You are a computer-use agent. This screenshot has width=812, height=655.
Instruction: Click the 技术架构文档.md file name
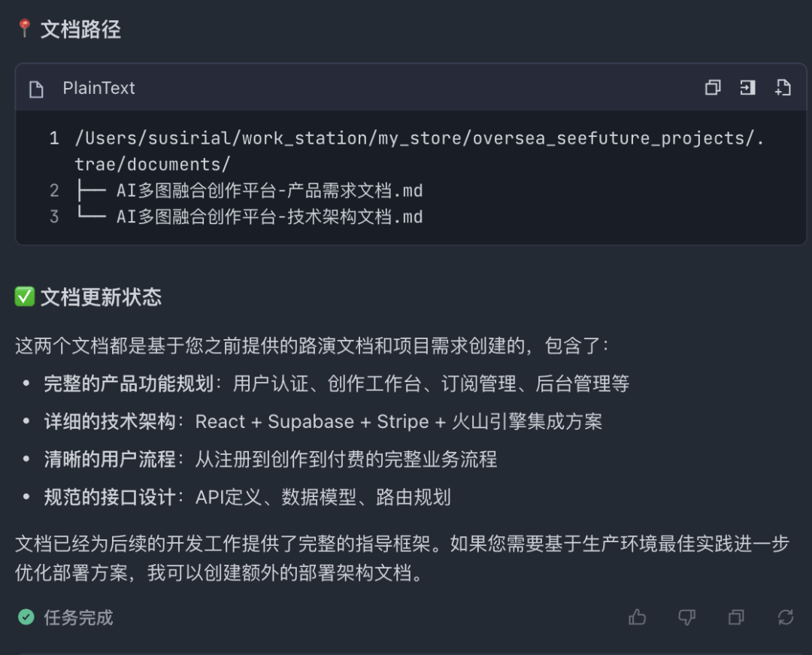point(270,217)
